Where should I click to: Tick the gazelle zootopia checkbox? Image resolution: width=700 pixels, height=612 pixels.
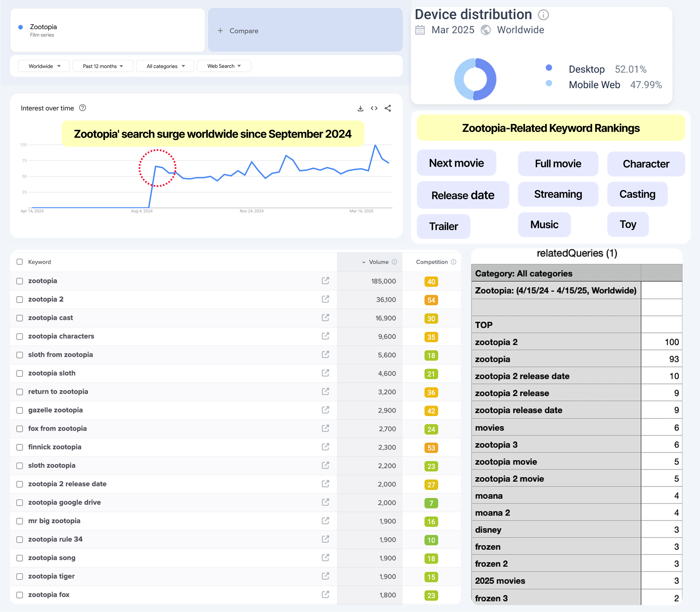(20, 410)
